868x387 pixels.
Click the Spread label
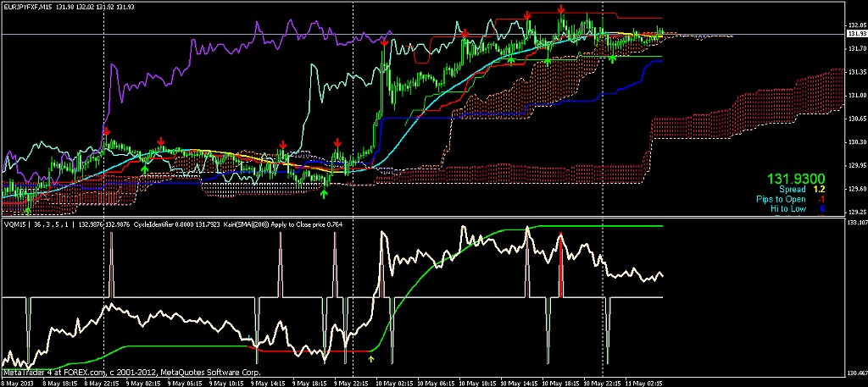[x=793, y=189]
